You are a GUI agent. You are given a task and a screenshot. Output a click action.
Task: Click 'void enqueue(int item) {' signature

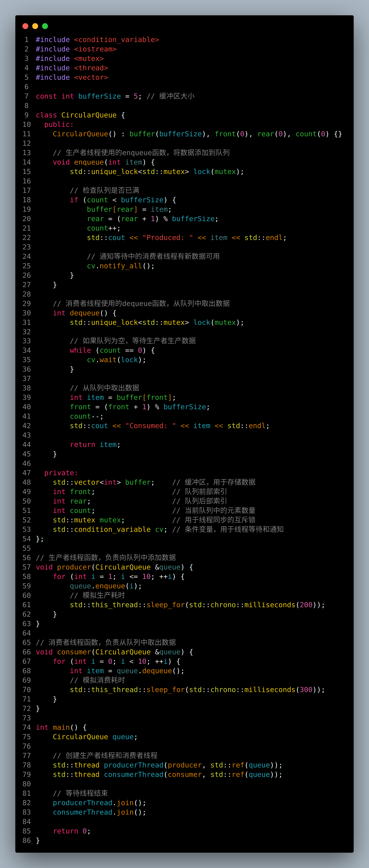(104, 162)
